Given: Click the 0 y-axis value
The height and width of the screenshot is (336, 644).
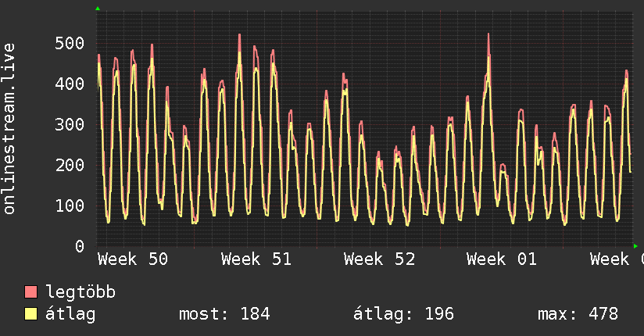Looking at the screenshot, I should coord(80,246).
